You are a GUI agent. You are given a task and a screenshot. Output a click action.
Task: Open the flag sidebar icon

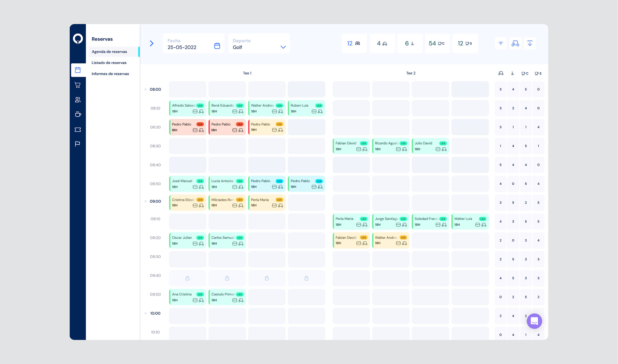pos(78,144)
